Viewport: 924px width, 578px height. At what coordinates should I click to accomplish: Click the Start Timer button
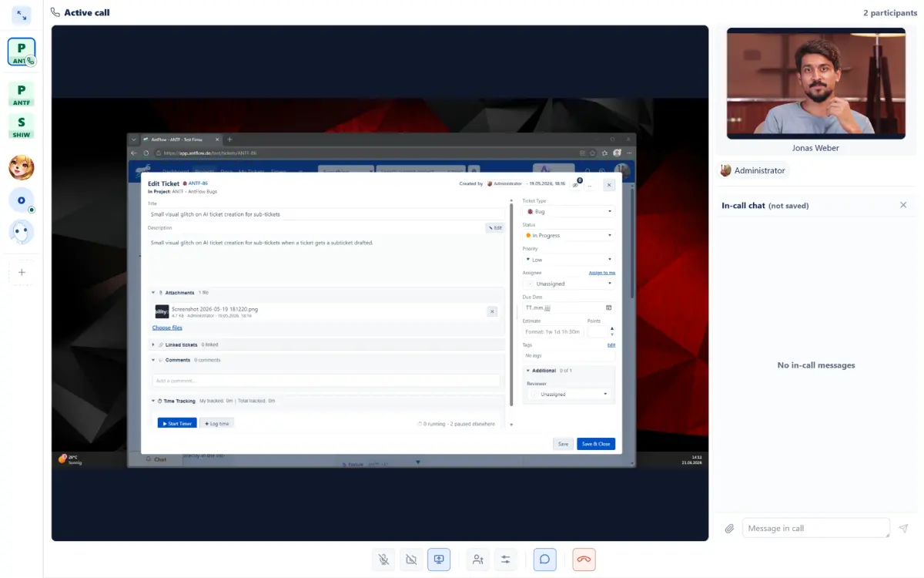point(177,424)
